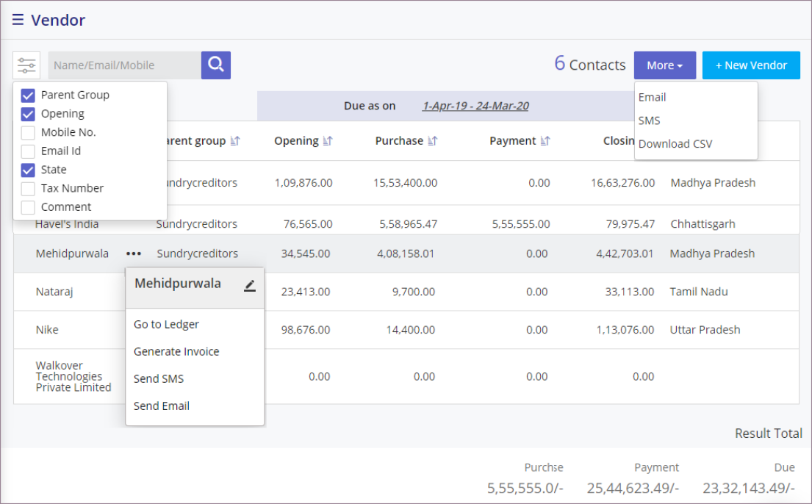Click the column filter settings icon
The width and height of the screenshot is (812, 504).
(x=26, y=65)
